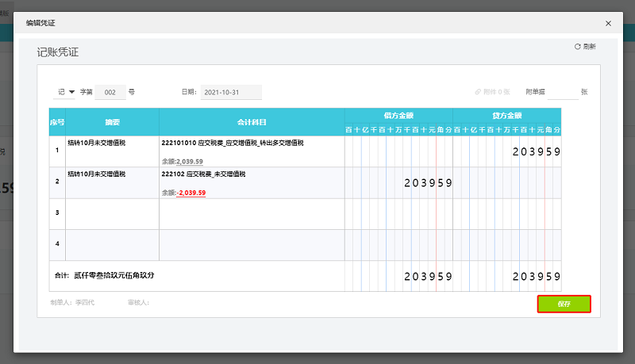The height and width of the screenshot is (364, 635).
Task: Click row 2 summary cell
Action: click(x=112, y=182)
